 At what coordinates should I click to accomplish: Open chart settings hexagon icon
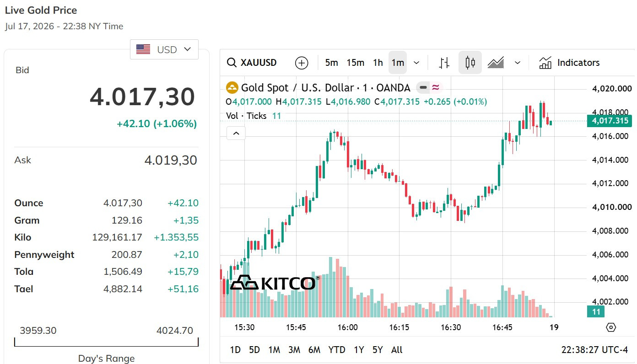pos(611,327)
